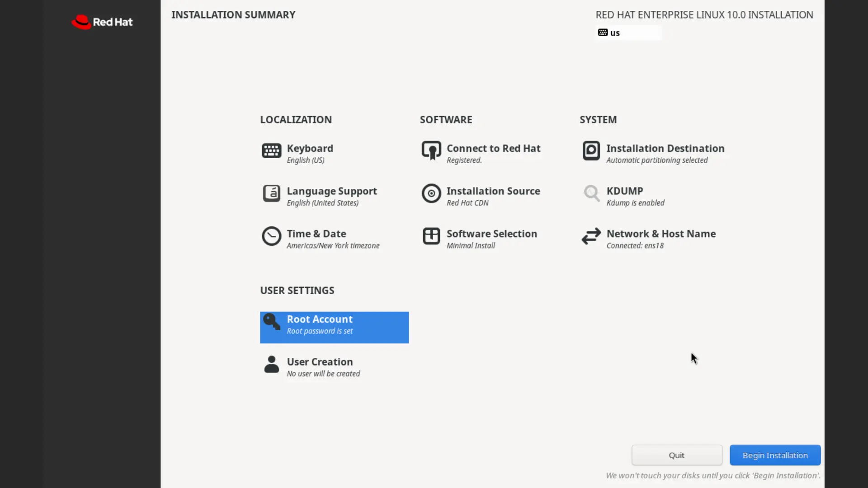Screen dimensions: 868x488
Task: Click the Connect to Red Hat icon
Action: pos(431,151)
